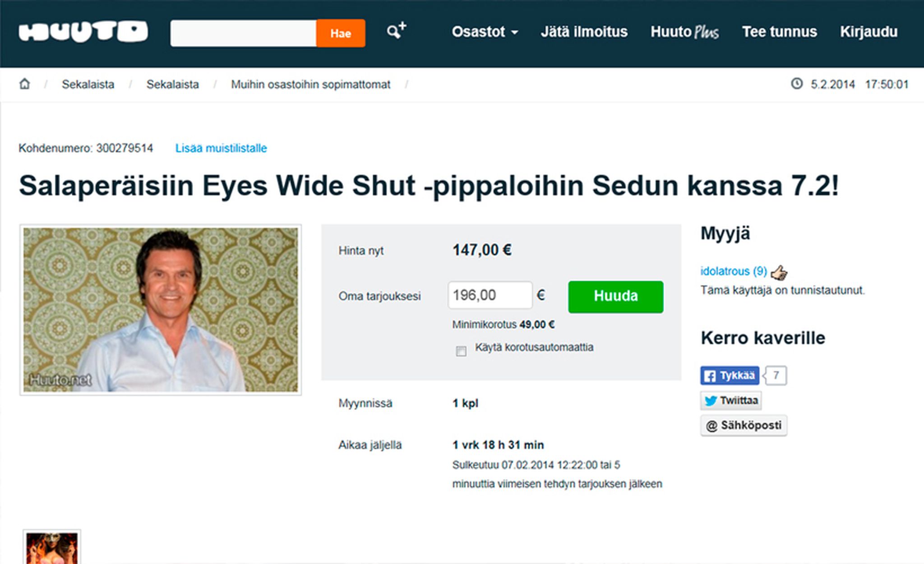Enable Käytä korotusautomaattia checkbox
The height and width of the screenshot is (564, 924).
[461, 351]
